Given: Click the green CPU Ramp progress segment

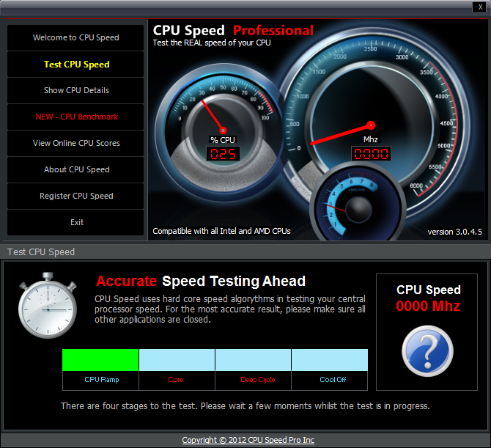Looking at the screenshot, I should 100,360.
